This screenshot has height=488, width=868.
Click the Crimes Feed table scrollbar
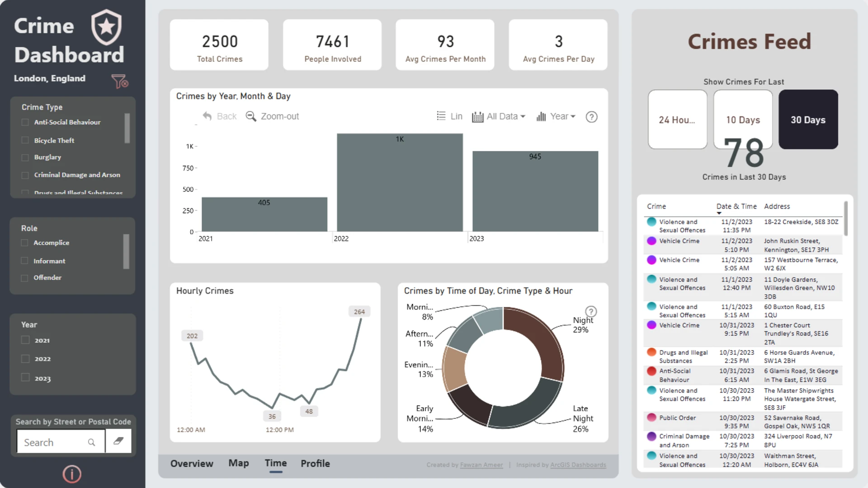click(846, 219)
